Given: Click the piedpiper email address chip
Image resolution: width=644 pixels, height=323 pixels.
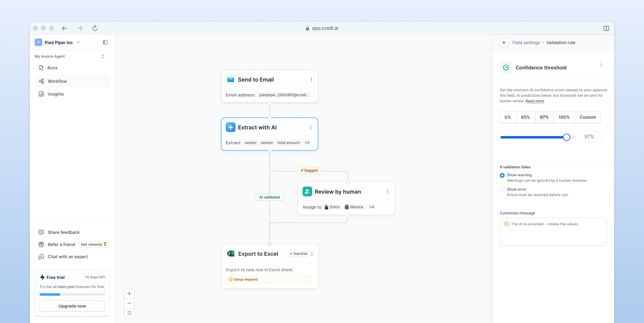Looking at the screenshot, I should (284, 95).
